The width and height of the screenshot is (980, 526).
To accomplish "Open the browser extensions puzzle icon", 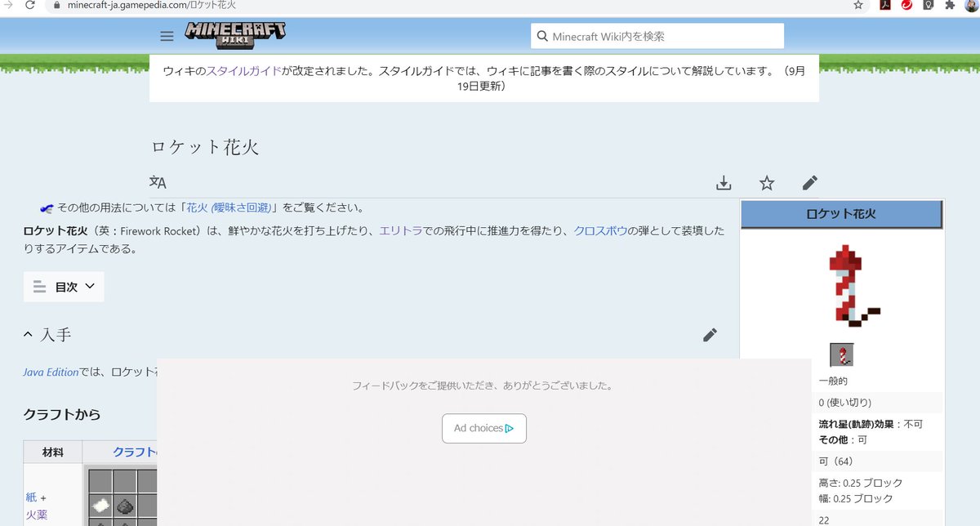I will pyautogui.click(x=950, y=7).
